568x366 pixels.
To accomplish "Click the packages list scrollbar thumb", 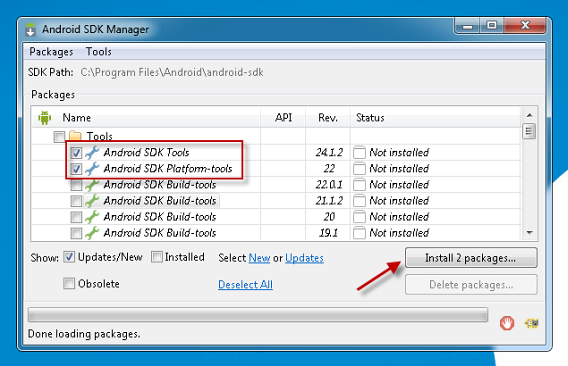I will (529, 131).
